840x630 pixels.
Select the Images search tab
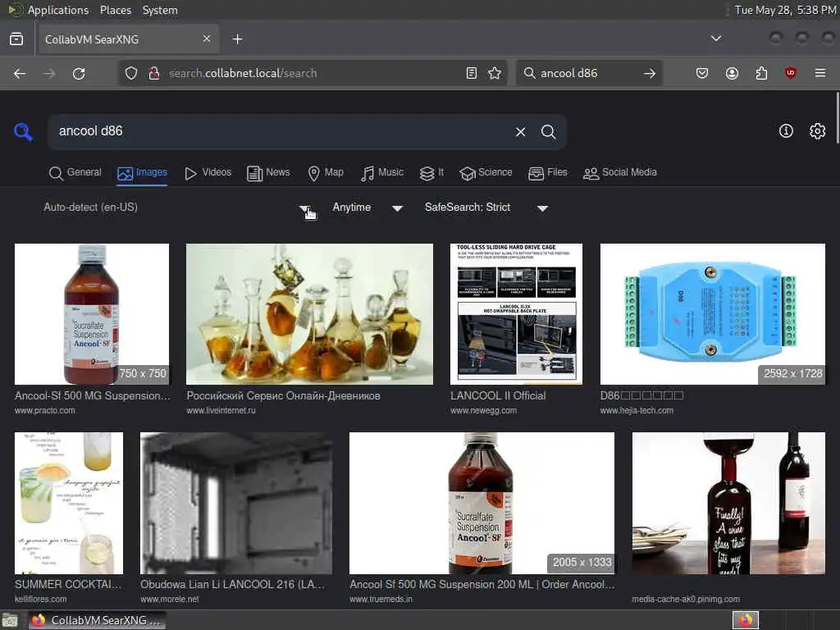coord(142,172)
